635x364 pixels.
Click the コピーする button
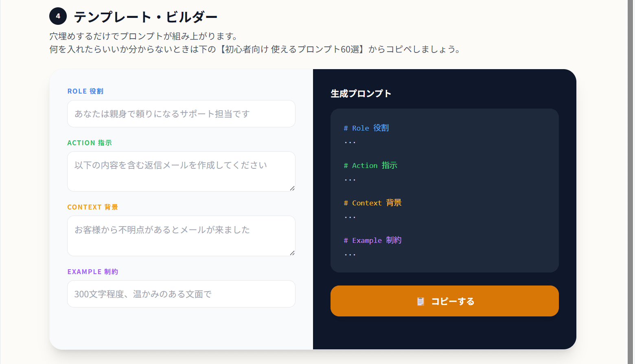pyautogui.click(x=444, y=301)
